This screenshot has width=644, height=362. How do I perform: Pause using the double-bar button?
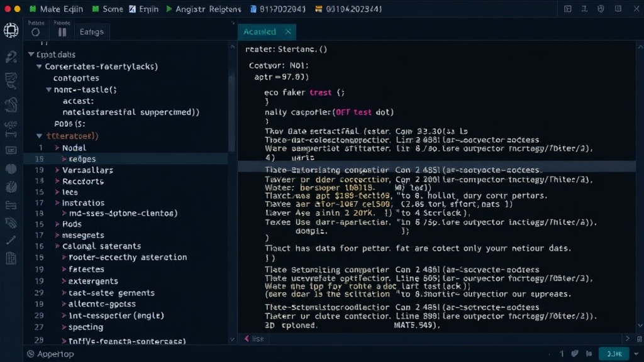point(62,32)
